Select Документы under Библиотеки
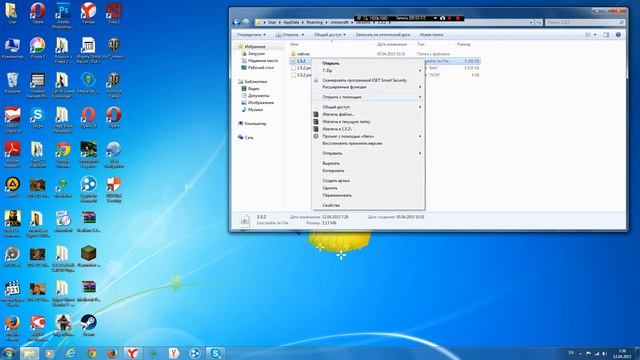This screenshot has width=640, height=360. point(258,96)
